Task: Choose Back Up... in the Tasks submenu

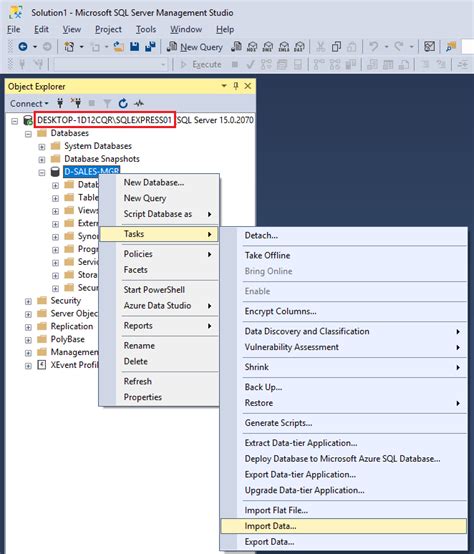Action: click(344, 387)
